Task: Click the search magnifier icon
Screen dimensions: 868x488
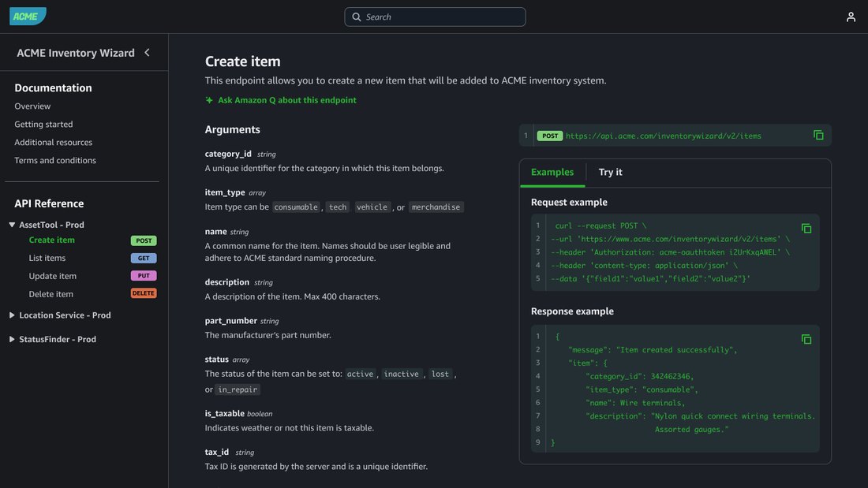Action: [357, 17]
